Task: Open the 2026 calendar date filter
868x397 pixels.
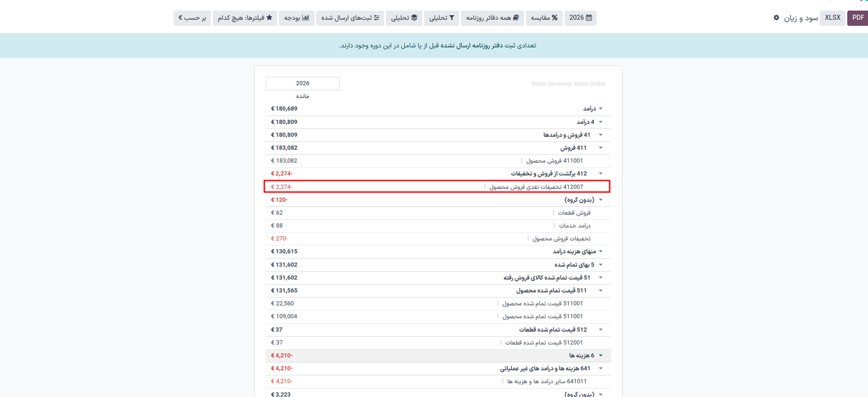Action: [x=580, y=18]
